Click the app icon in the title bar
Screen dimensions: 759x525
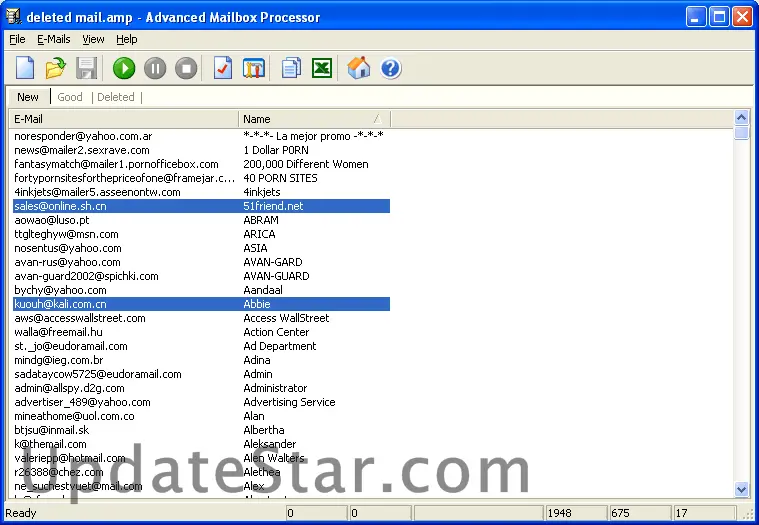pyautogui.click(x=14, y=16)
